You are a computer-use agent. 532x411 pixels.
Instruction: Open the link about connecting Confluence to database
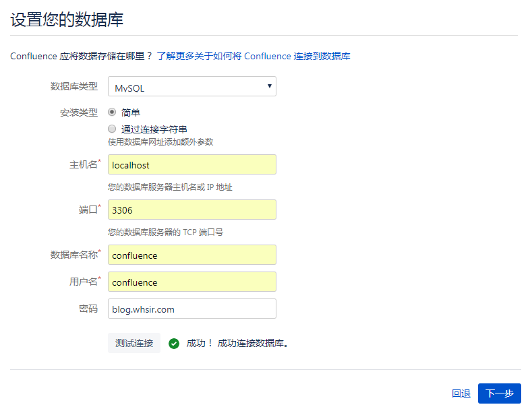pos(254,56)
